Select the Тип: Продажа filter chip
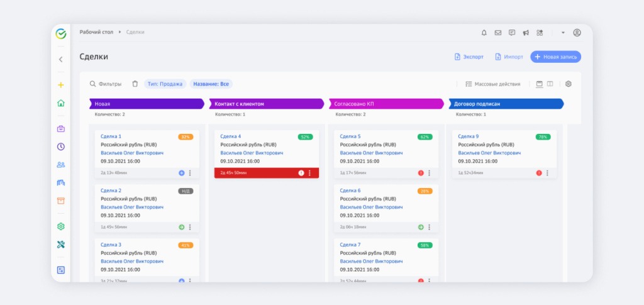Viewport: 644px width, 305px height. pos(165,84)
